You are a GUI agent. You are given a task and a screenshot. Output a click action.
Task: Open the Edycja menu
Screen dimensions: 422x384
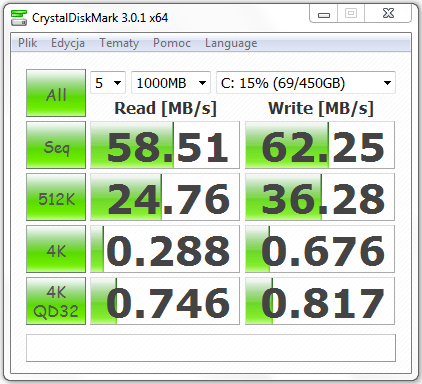tap(68, 43)
